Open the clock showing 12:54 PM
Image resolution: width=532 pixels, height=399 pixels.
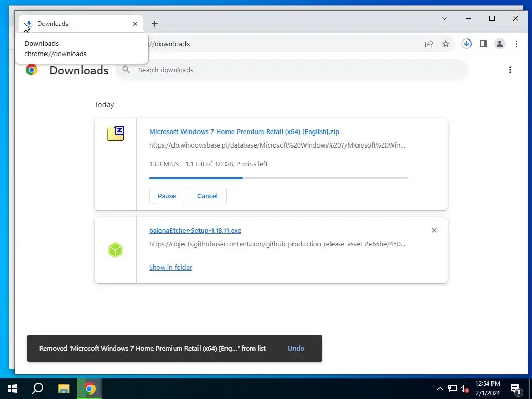point(487,389)
